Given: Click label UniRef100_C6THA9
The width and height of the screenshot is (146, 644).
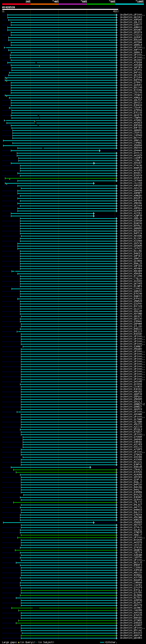Looking at the screenshot, I should coord(131,180).
